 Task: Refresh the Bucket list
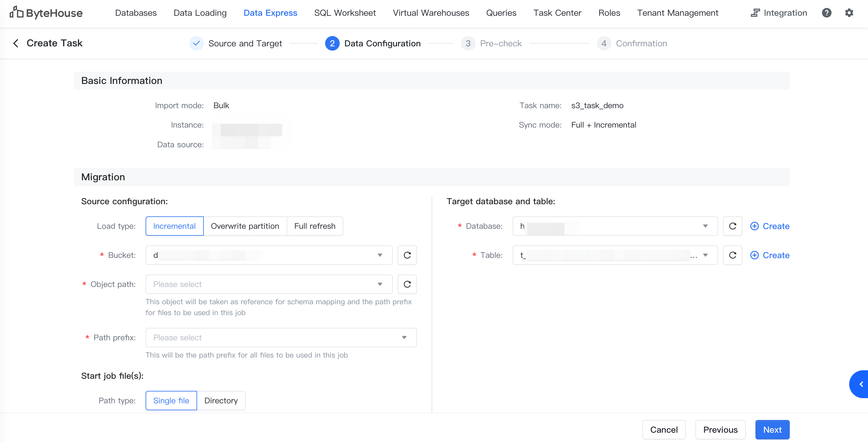tap(407, 255)
